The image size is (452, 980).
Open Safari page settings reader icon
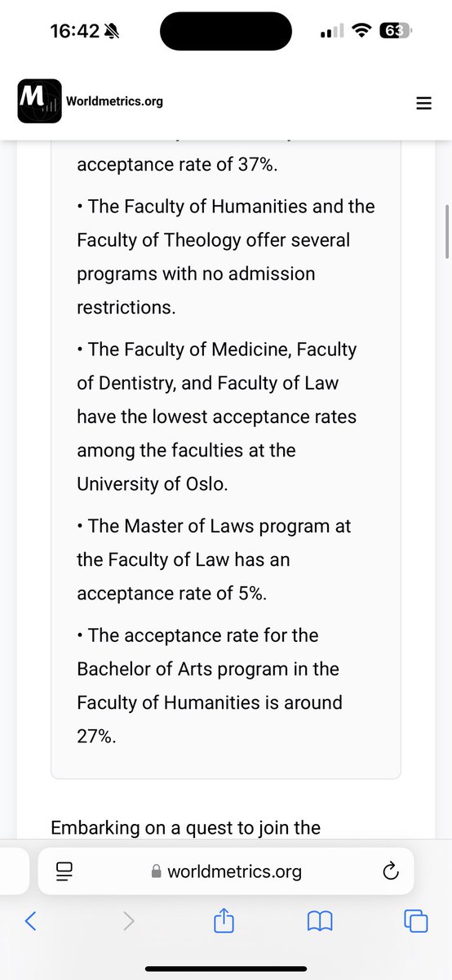tap(65, 871)
